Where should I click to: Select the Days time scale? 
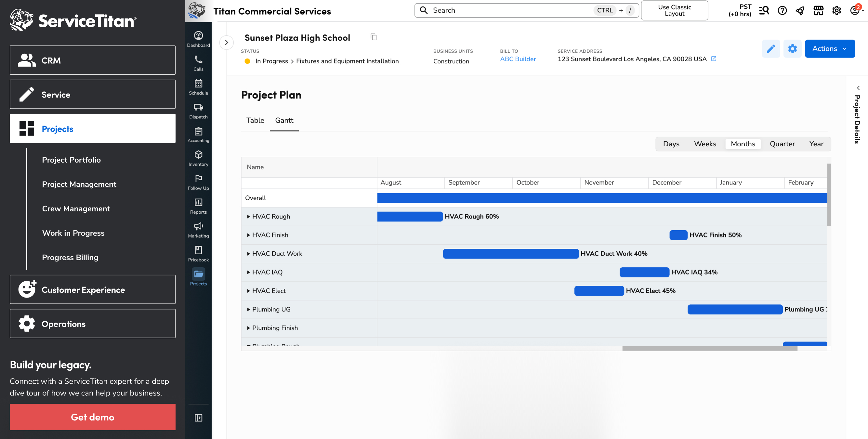671,144
